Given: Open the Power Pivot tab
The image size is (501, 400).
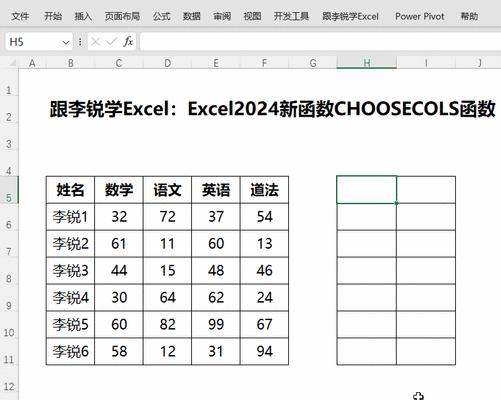Looking at the screenshot, I should (x=420, y=16).
